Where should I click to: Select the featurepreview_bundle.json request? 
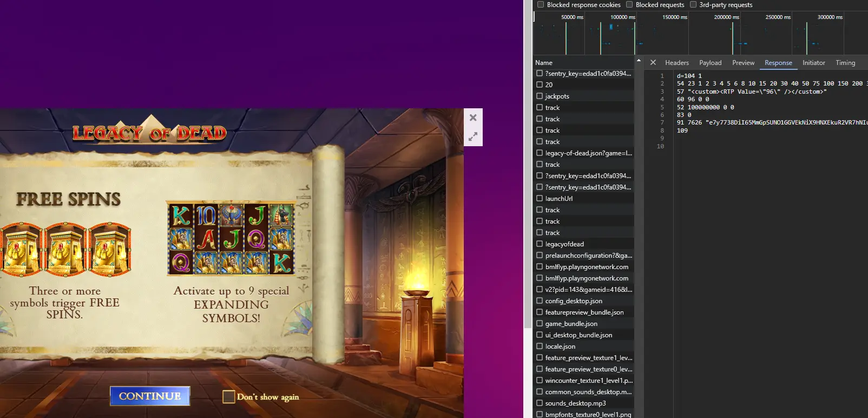tap(584, 312)
